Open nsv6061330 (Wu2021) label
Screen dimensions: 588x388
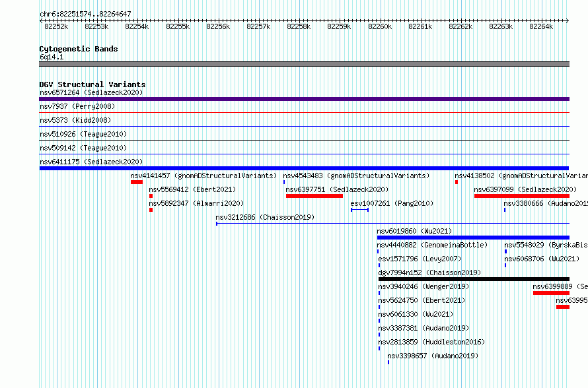[416, 314]
